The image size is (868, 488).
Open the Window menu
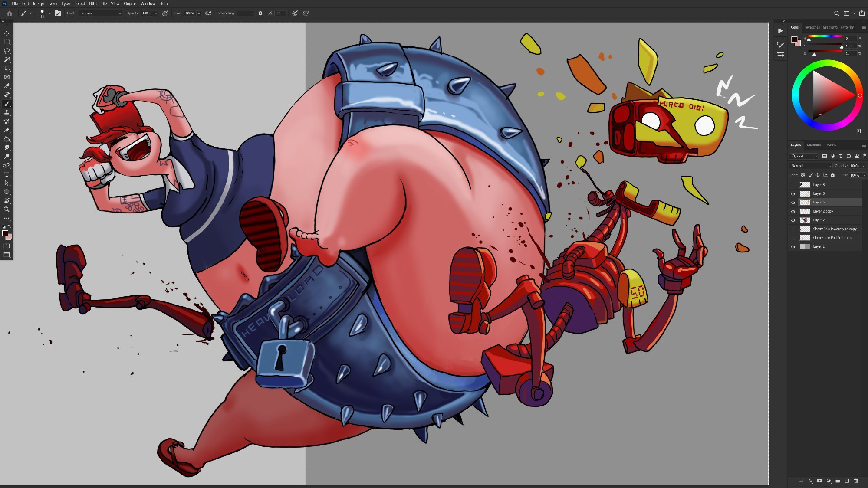click(x=148, y=3)
